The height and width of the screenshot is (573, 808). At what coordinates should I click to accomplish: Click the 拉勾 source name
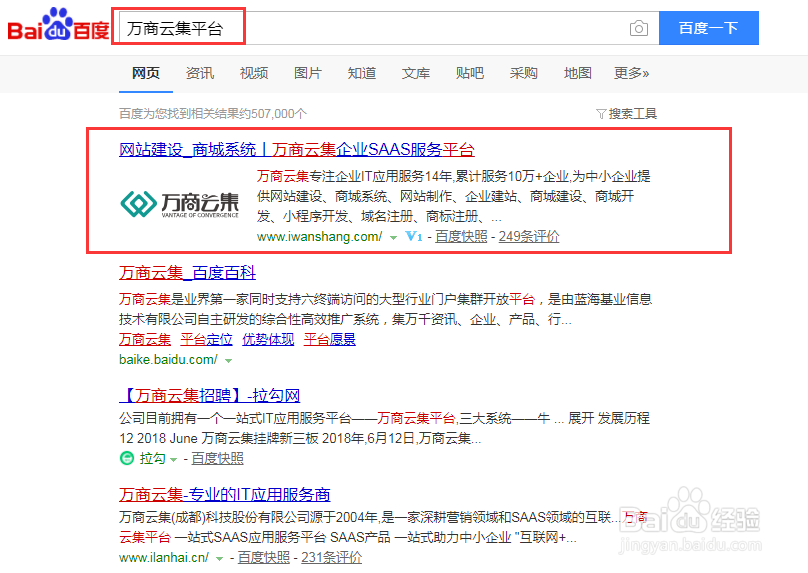click(152, 458)
